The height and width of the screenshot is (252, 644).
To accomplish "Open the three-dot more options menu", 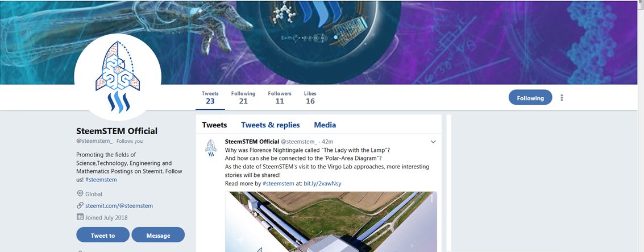I will tap(562, 98).
